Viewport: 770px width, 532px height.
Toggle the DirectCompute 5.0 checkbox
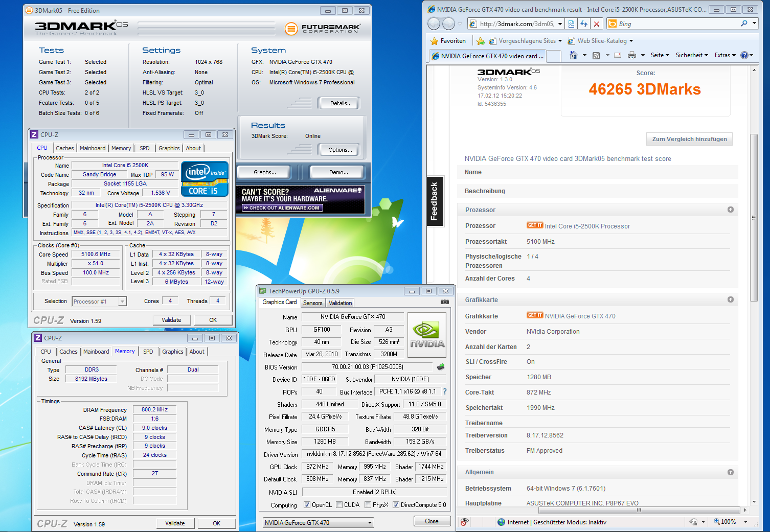click(x=396, y=505)
